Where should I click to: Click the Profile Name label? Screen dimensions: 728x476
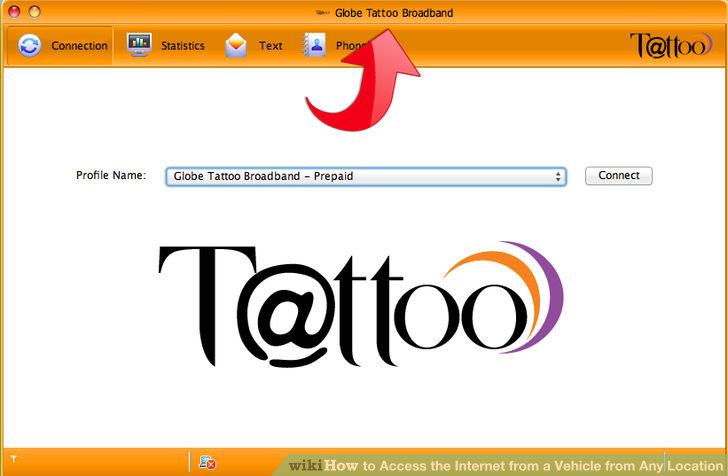click(x=111, y=175)
